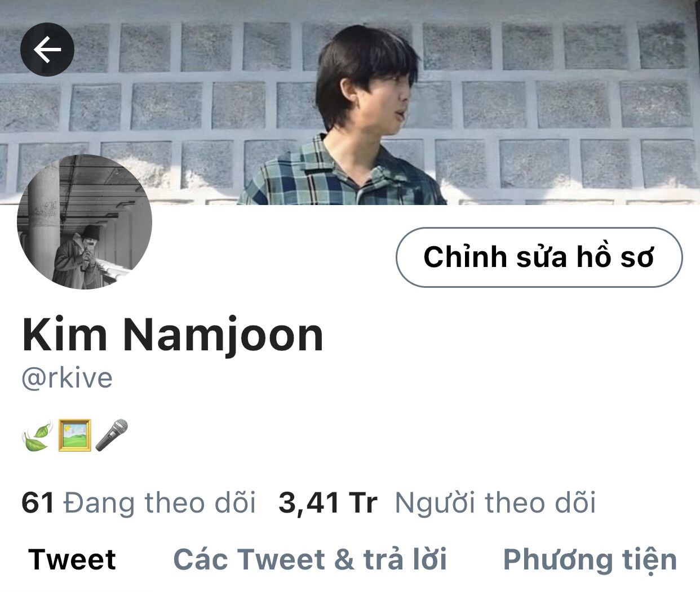Tap the framed picture emoji in bio
Screen dimensions: 700x592
pyautogui.click(x=75, y=435)
